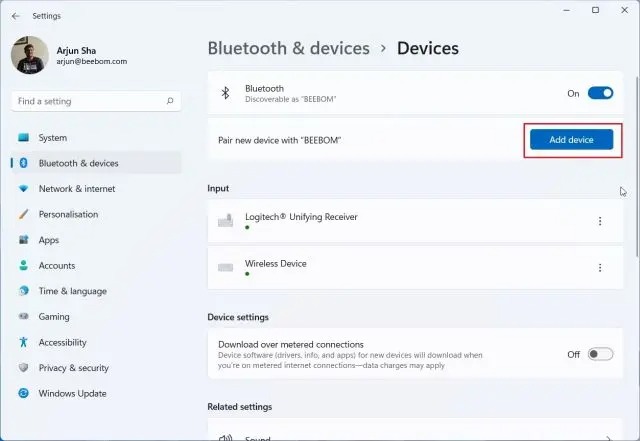This screenshot has height=441, width=640.
Task: Click the Privacy & security shield icon
Action: click(x=24, y=368)
